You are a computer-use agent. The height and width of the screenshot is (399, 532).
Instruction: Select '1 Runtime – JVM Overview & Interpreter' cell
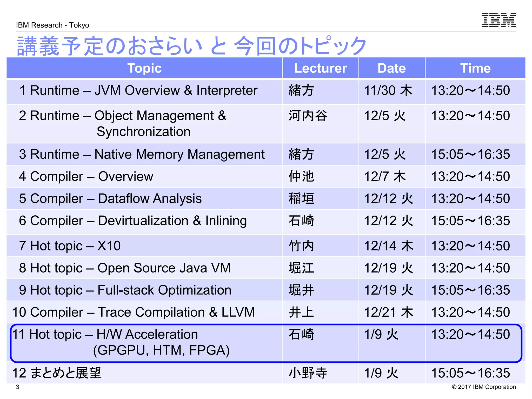[144, 92]
